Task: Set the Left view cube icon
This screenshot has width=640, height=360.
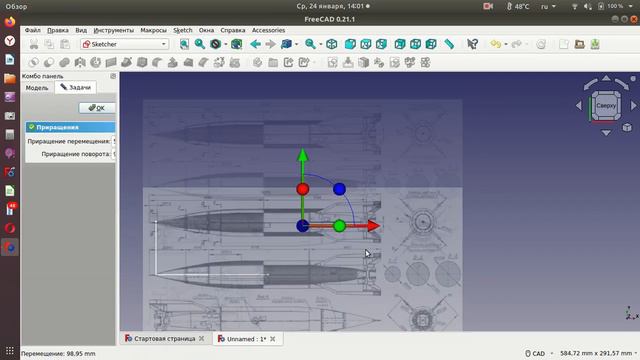Action: (431, 44)
